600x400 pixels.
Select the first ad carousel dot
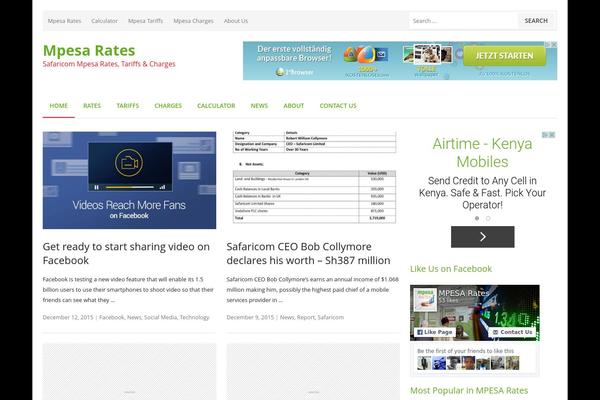point(476,217)
